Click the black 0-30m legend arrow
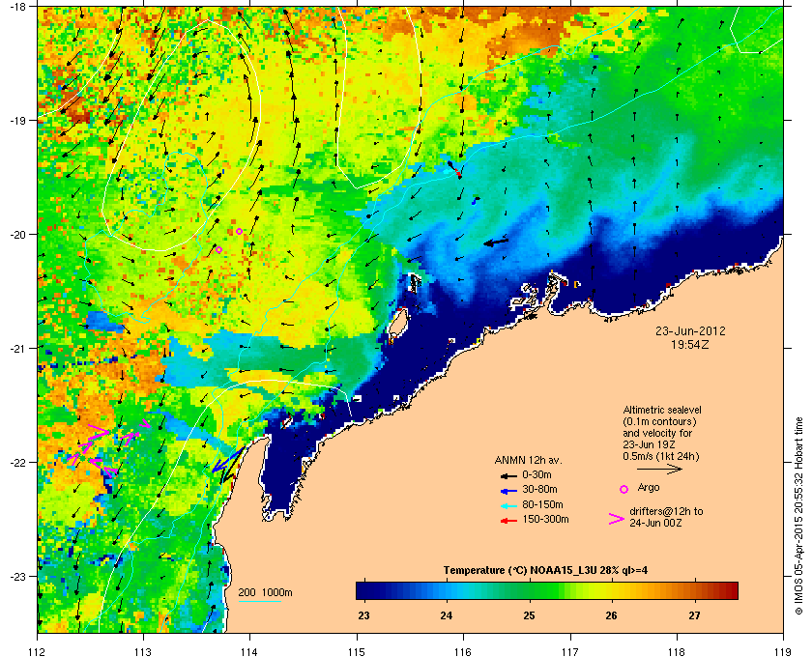 click(509, 475)
